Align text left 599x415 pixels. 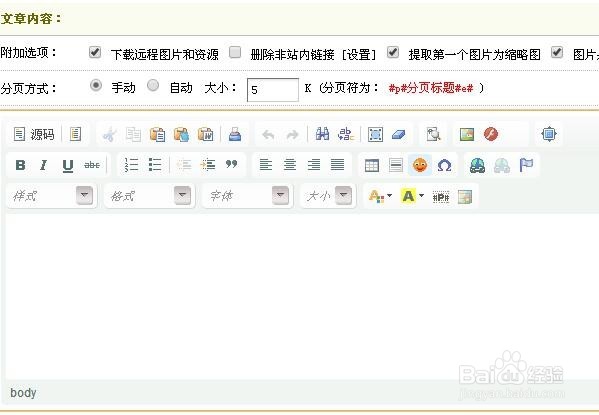pyautogui.click(x=266, y=165)
